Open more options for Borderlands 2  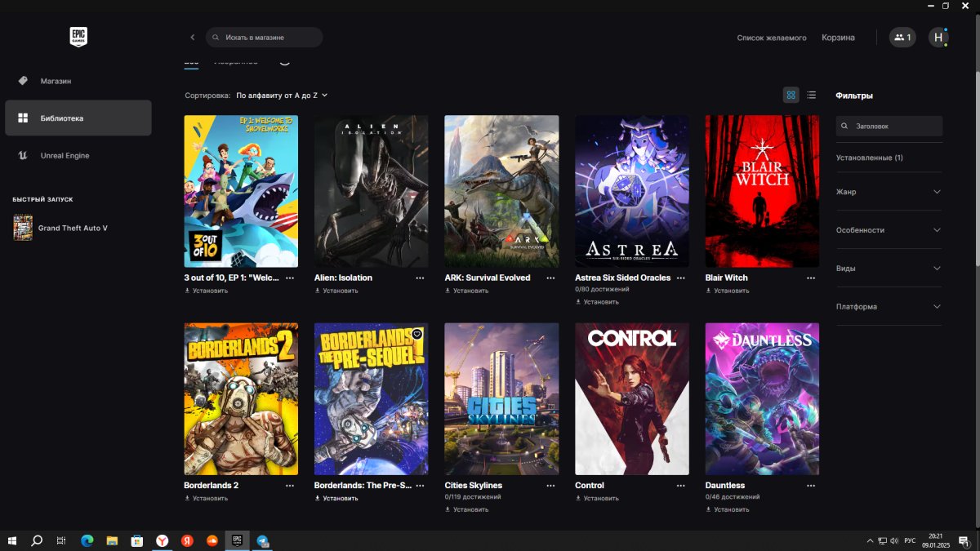click(x=290, y=485)
